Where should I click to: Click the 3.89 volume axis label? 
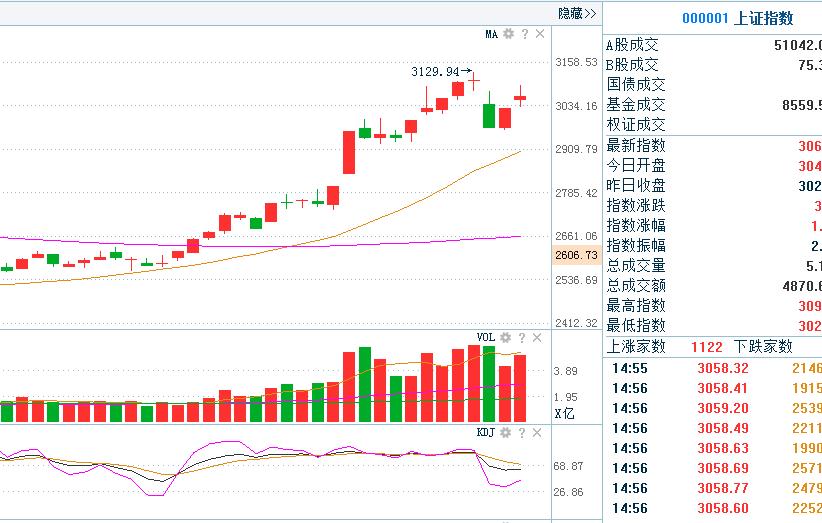click(566, 372)
